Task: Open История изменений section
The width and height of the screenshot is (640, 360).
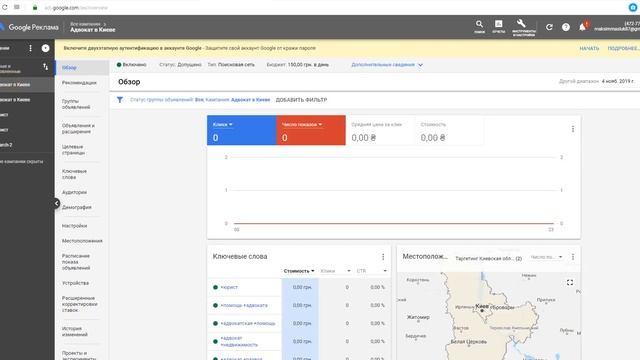Action: click(75, 331)
